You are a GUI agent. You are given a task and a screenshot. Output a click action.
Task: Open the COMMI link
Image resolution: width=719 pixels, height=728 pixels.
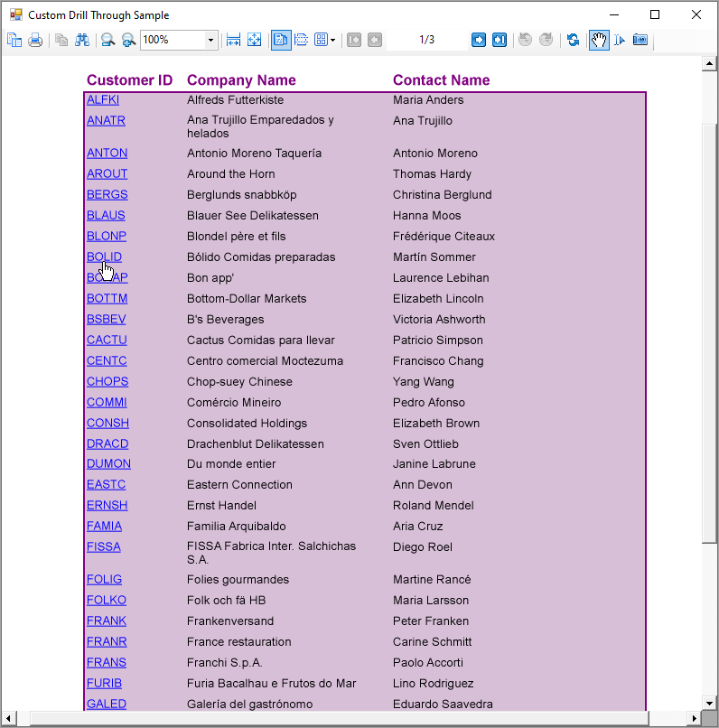[x=107, y=402]
